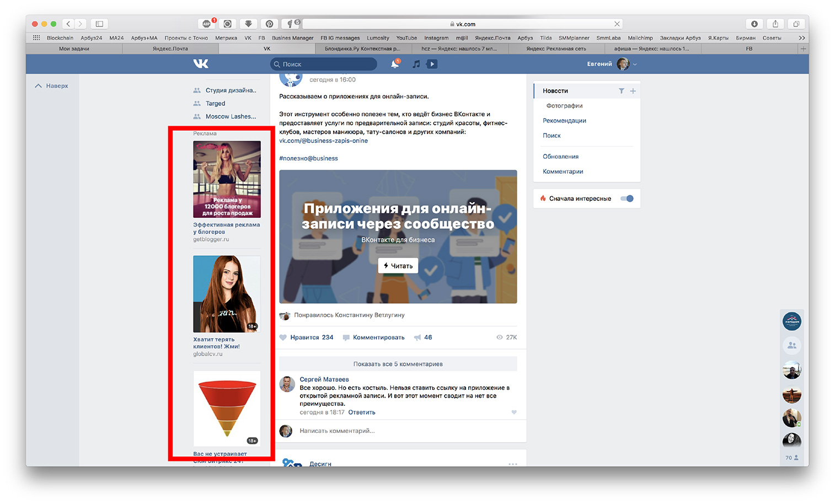Open Студия дизайна group link
The width and height of the screenshot is (835, 504).
click(x=231, y=90)
